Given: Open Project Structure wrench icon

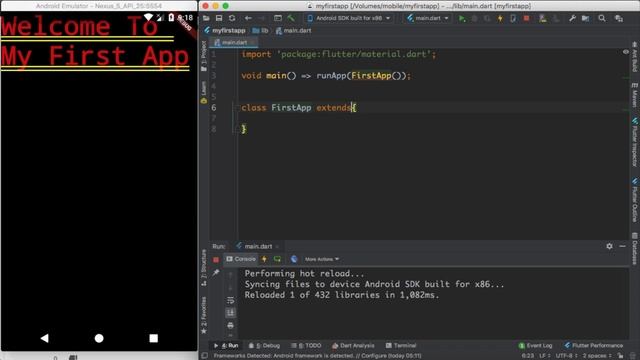Looking at the screenshot, I should point(572,18).
